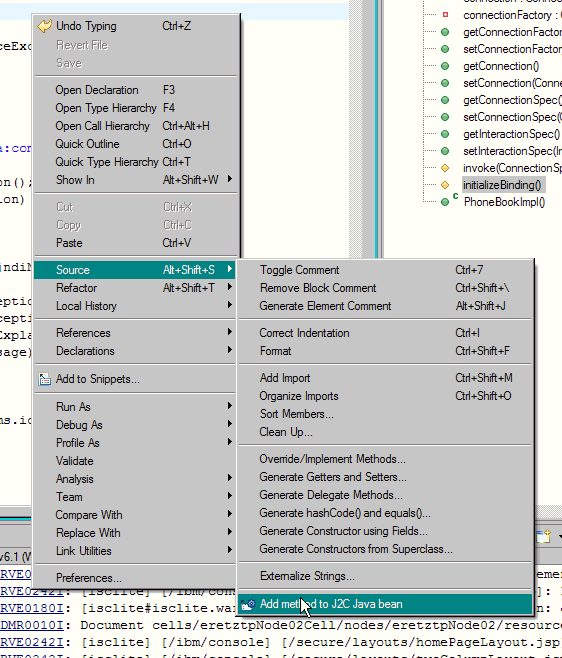Select Generate Delegate Methods...
Screen dimensions: 562x658
point(385,495)
